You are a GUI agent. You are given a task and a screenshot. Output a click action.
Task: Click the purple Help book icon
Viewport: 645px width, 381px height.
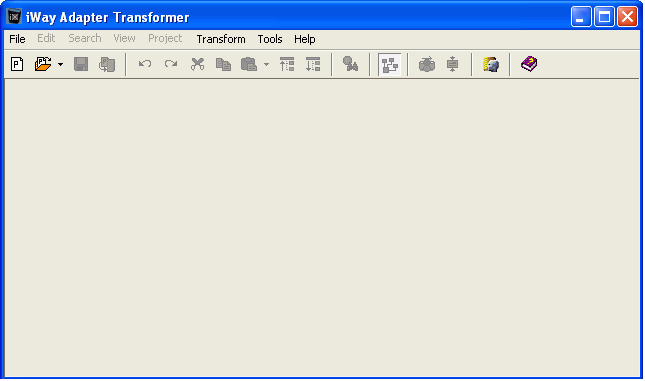point(529,64)
